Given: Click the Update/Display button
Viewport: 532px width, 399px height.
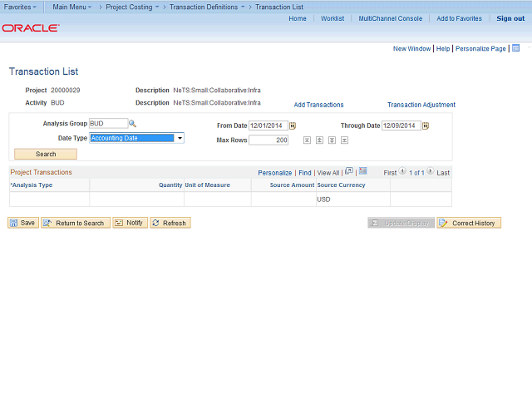Looking at the screenshot, I should (401, 223).
